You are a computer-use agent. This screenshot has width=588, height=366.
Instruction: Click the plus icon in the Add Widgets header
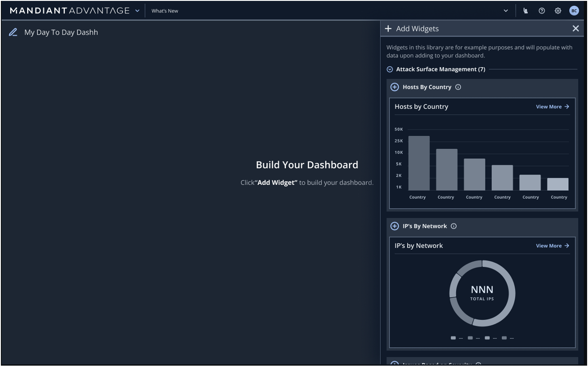pyautogui.click(x=389, y=28)
